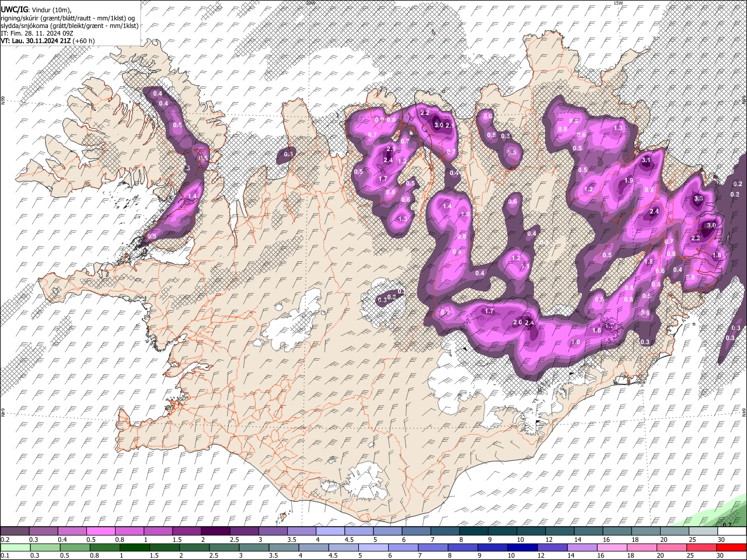Pick the 30 bright red swatch on lower scale
The width and height of the screenshot is (747, 560).
point(732,548)
